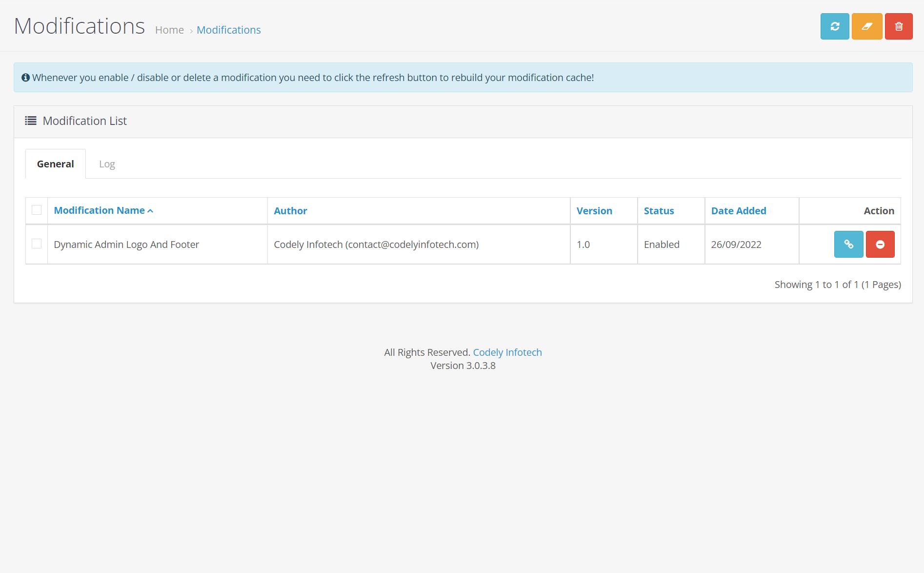Go to Home via breadcrumb

(x=169, y=30)
